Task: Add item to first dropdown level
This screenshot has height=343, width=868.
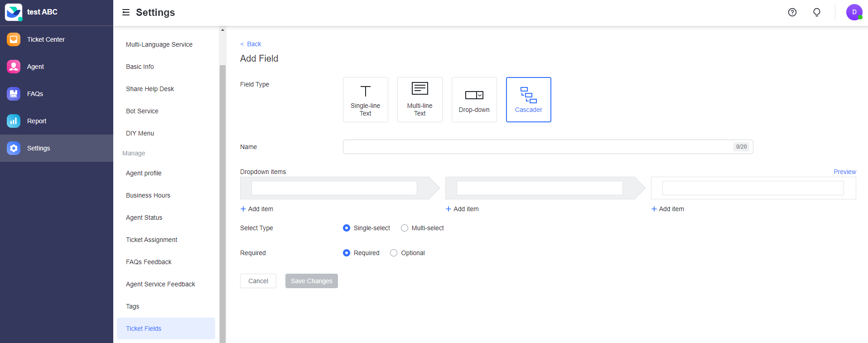Action: pyautogui.click(x=257, y=209)
